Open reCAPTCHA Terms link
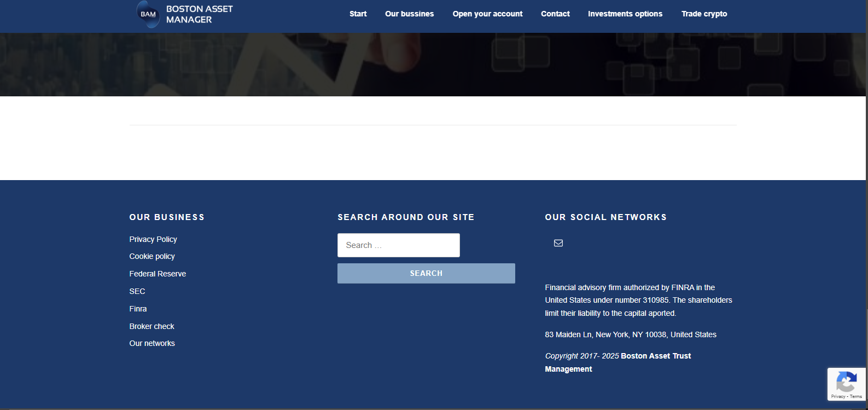Image resolution: width=868 pixels, height=410 pixels. click(856, 396)
